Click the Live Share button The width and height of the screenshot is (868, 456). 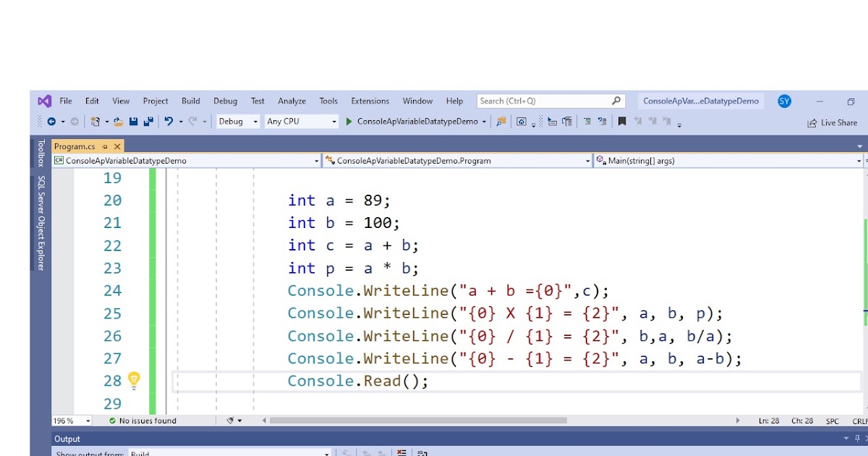click(x=833, y=122)
